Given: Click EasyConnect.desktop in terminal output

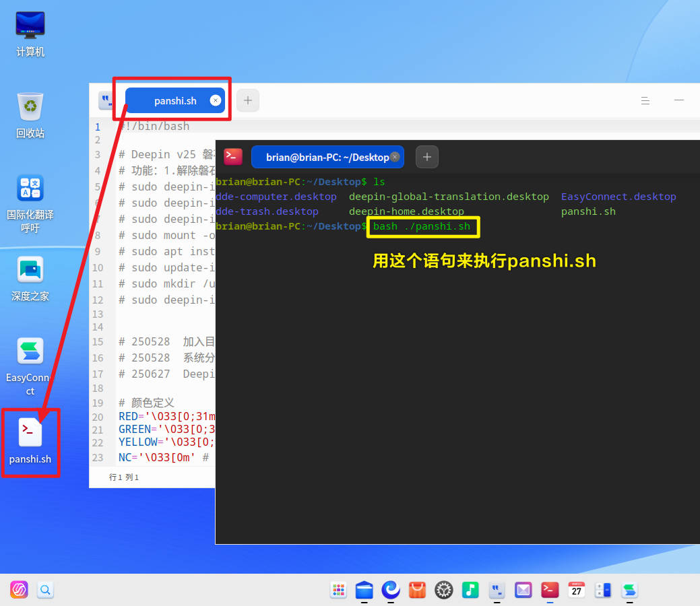Looking at the screenshot, I should pyautogui.click(x=618, y=197).
